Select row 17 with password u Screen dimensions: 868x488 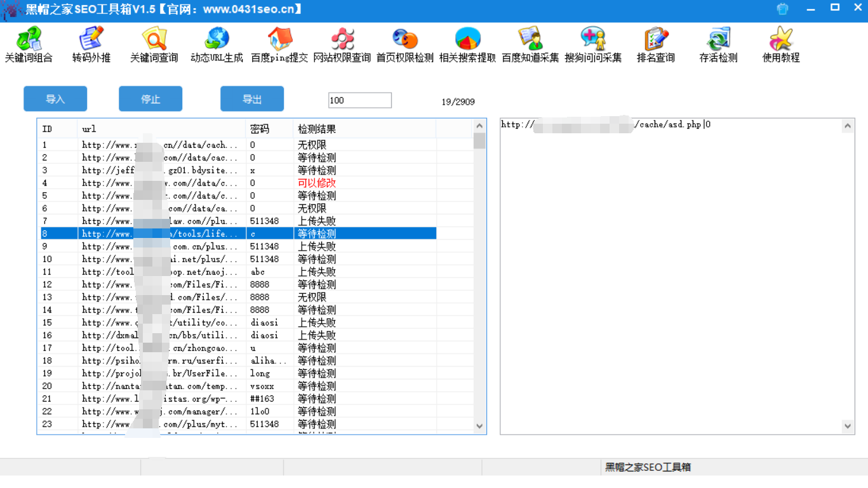[x=238, y=348]
